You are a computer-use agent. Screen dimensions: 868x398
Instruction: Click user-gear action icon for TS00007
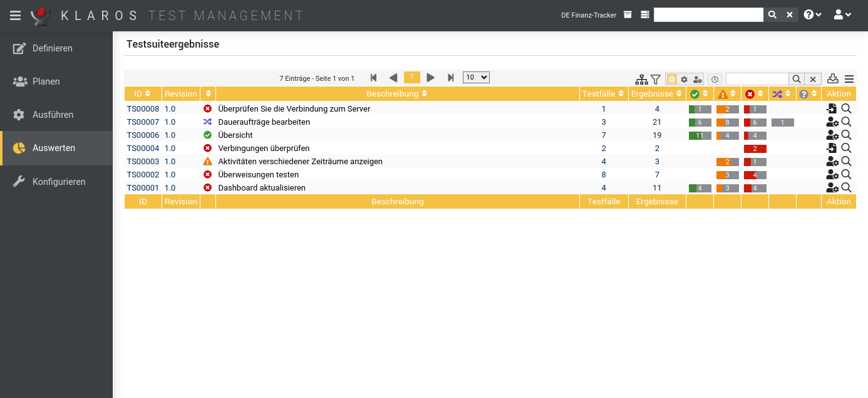pos(832,122)
